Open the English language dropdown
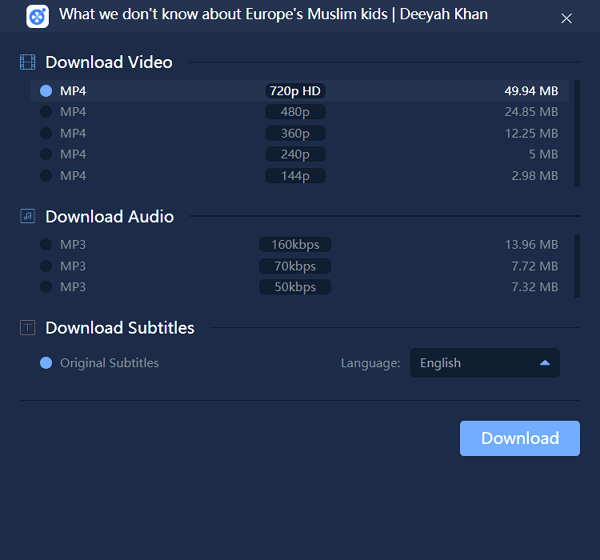This screenshot has width=600, height=560. 484,363
